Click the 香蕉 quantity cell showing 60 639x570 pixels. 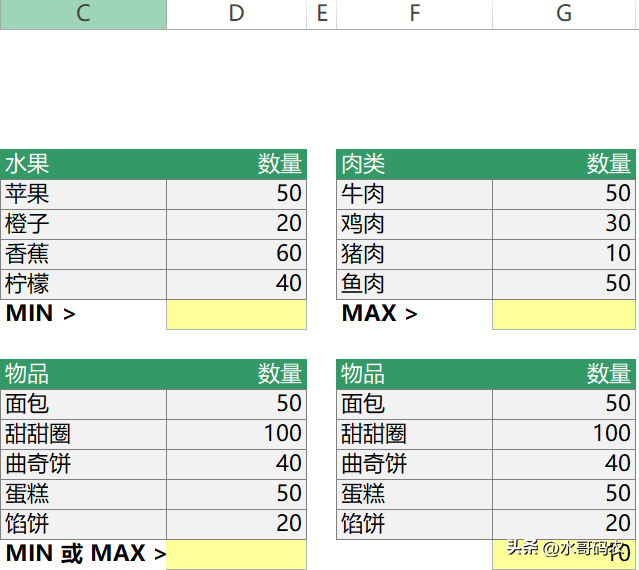tap(236, 254)
